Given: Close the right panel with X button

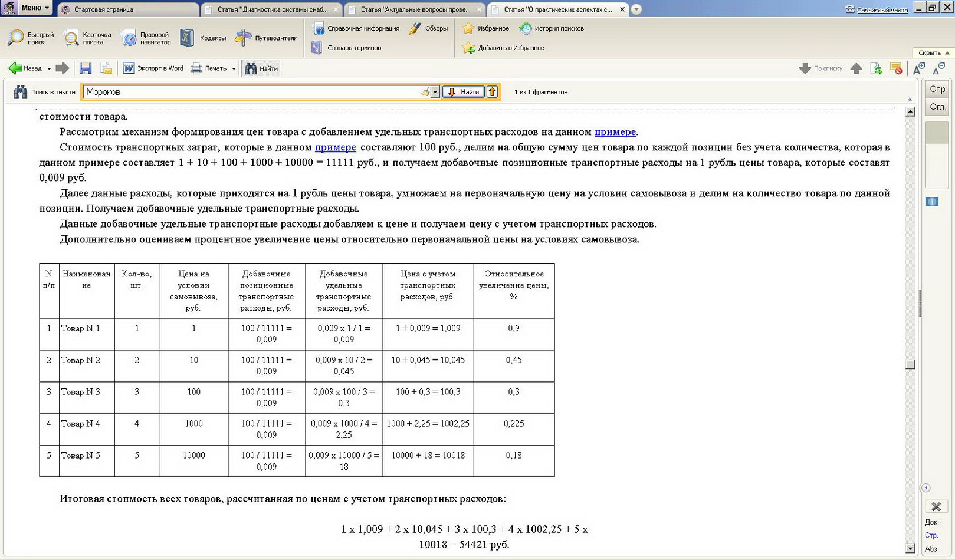Looking at the screenshot, I should [x=936, y=506].
